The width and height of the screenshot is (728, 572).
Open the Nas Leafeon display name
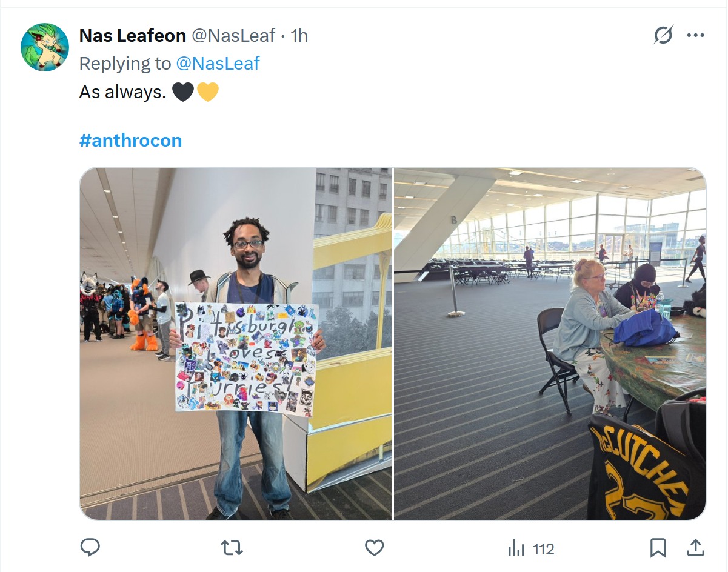pyautogui.click(x=133, y=36)
